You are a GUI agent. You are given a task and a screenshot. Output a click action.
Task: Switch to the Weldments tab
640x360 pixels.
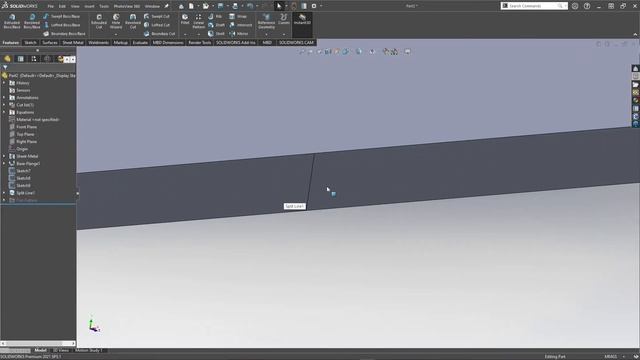click(x=98, y=42)
